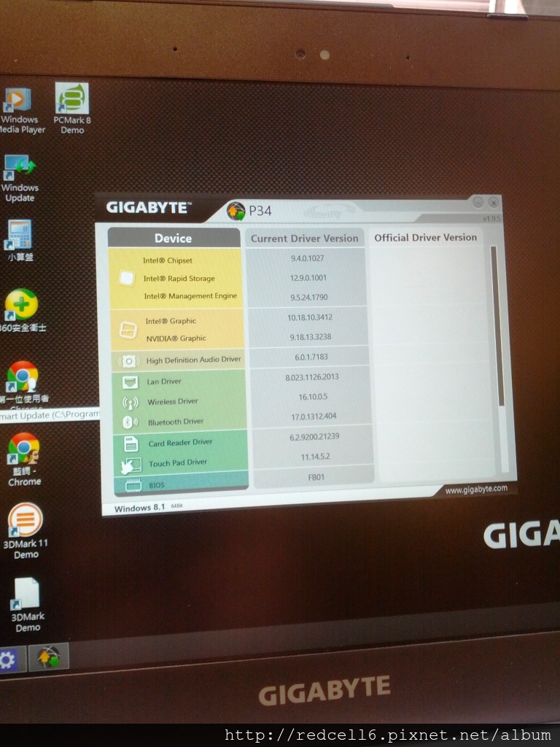Click Bluetooth version 17.0.1312.404
This screenshot has height=747, width=560.
tap(314, 417)
